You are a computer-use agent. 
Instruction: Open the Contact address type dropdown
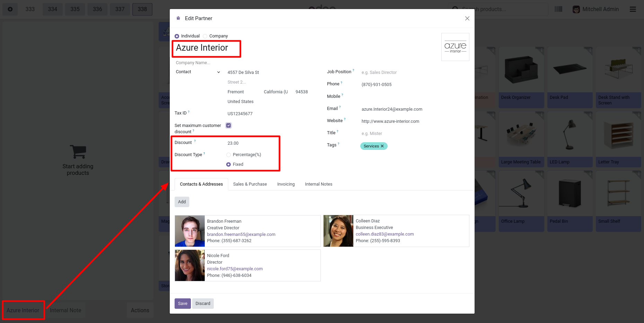(198, 72)
